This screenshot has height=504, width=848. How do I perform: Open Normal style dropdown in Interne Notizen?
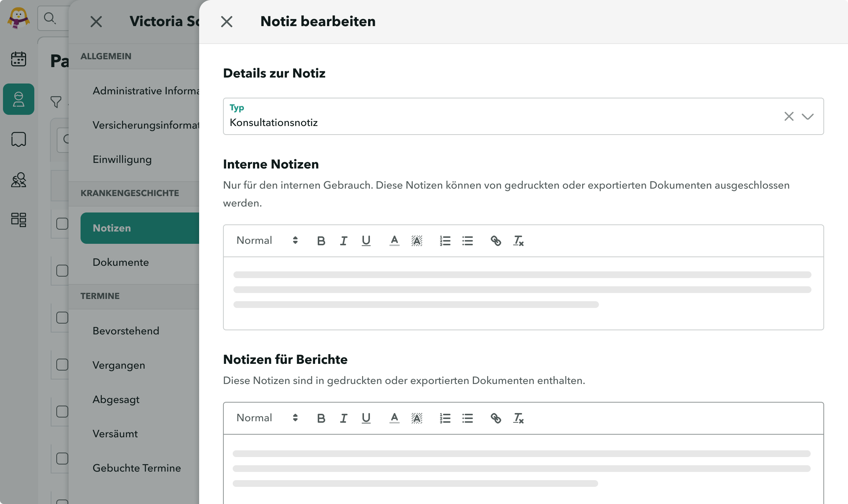267,240
